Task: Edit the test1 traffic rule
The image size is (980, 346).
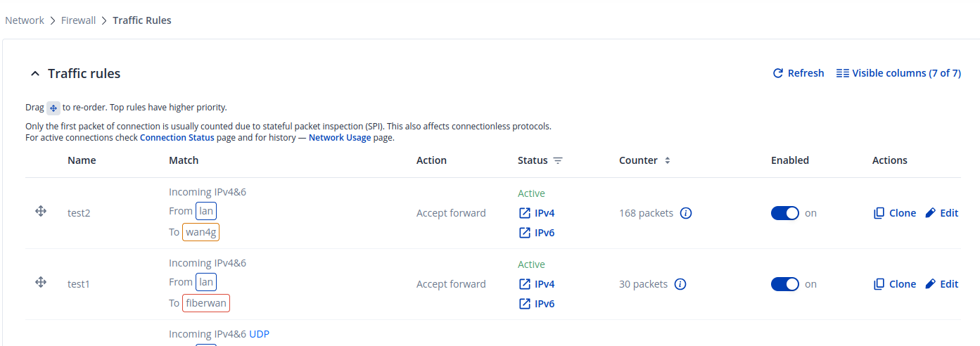Action: 941,284
